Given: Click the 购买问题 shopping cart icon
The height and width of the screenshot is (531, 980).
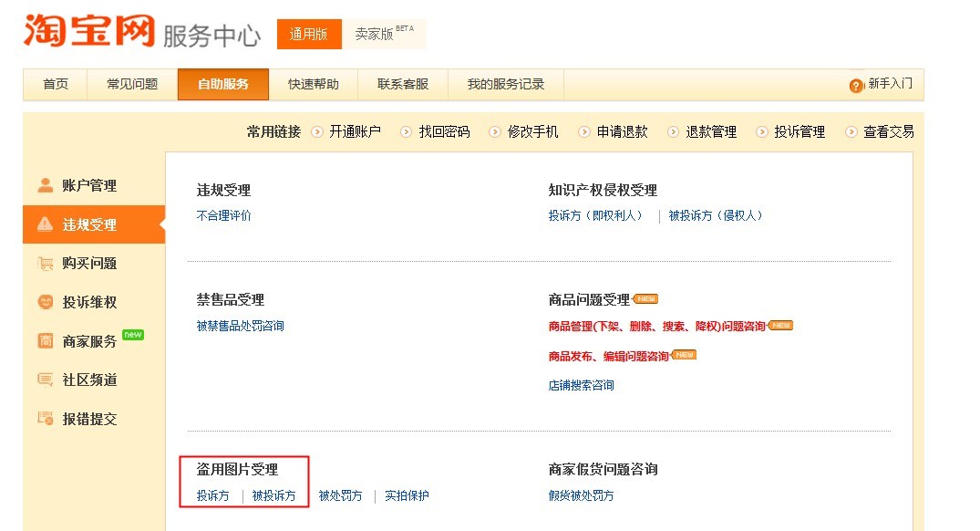Looking at the screenshot, I should click(x=45, y=264).
